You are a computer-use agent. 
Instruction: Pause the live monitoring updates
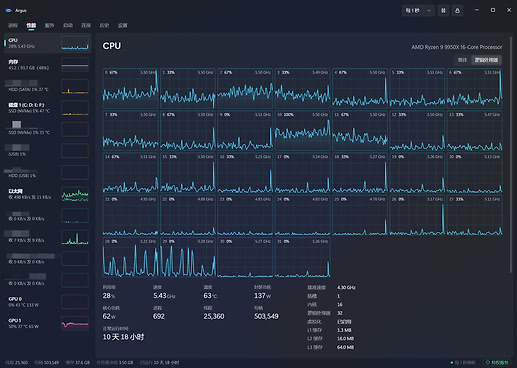pyautogui.click(x=443, y=11)
